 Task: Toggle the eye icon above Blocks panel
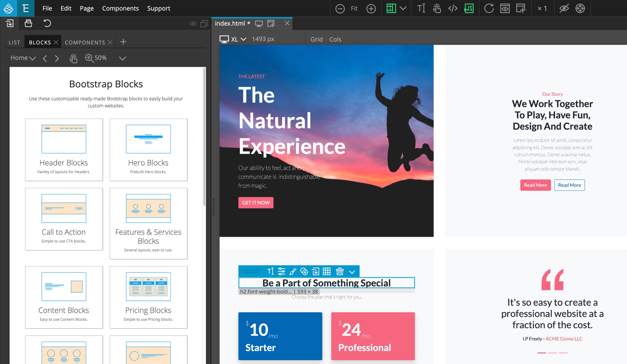[x=193, y=24]
